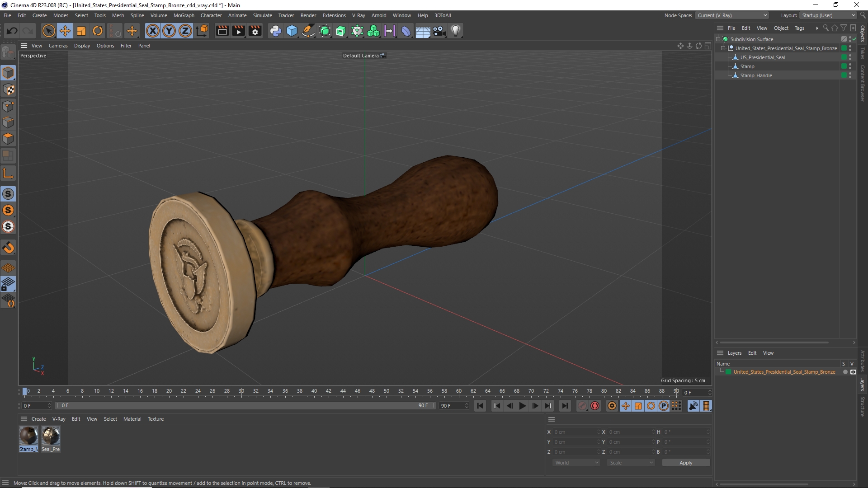The height and width of the screenshot is (488, 868).
Task: Toggle X axis lock
Action: (153, 31)
